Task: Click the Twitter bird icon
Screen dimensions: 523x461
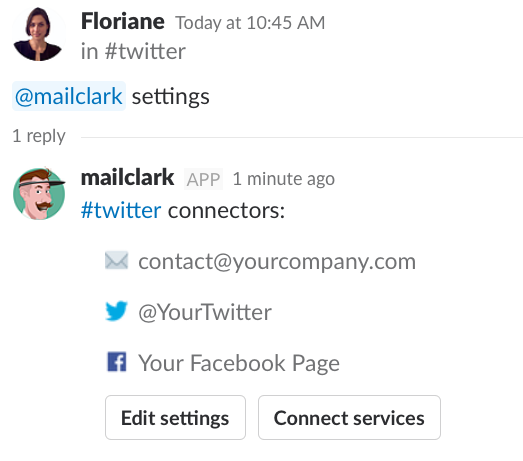Action: click(x=116, y=311)
